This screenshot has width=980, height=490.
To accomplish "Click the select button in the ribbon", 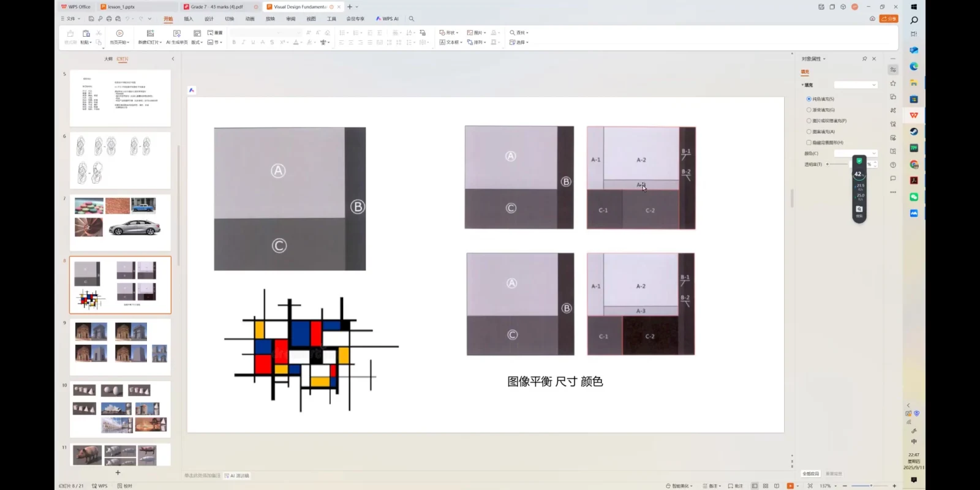I will click(x=519, y=42).
